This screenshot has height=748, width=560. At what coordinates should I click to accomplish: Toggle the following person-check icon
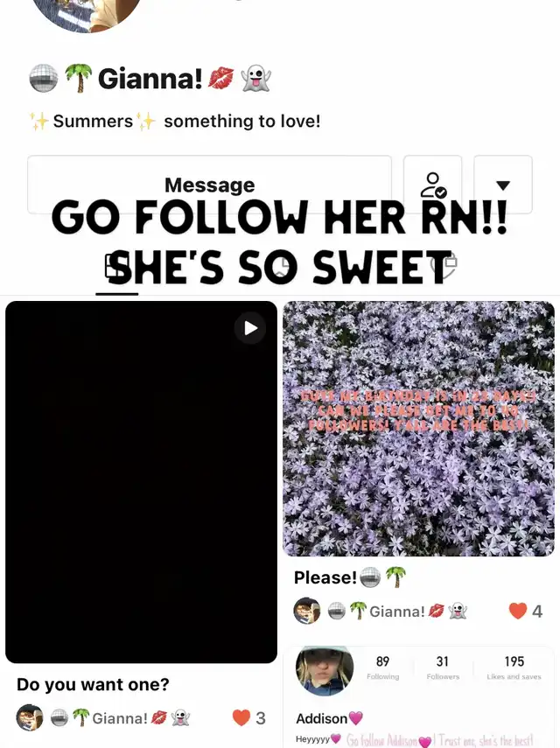tap(432, 185)
